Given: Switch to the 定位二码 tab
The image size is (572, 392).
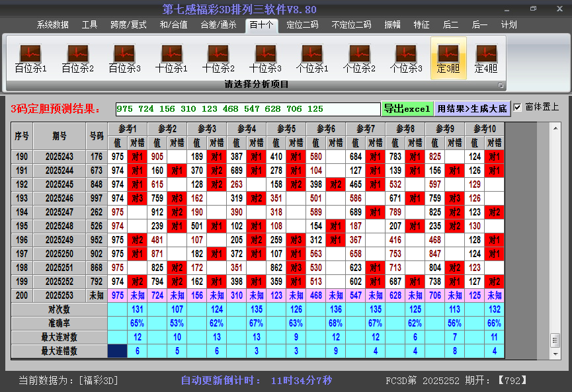Looking at the screenshot, I should (x=302, y=25).
